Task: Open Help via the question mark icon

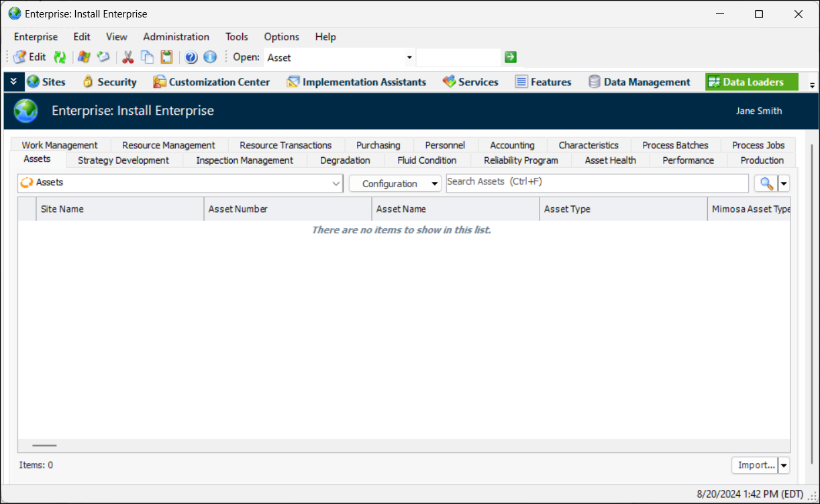Action: click(x=191, y=57)
